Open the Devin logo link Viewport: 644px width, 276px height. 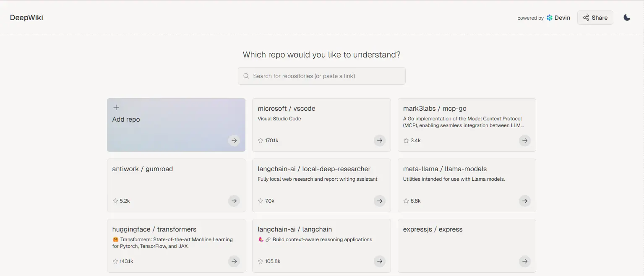[558, 18]
